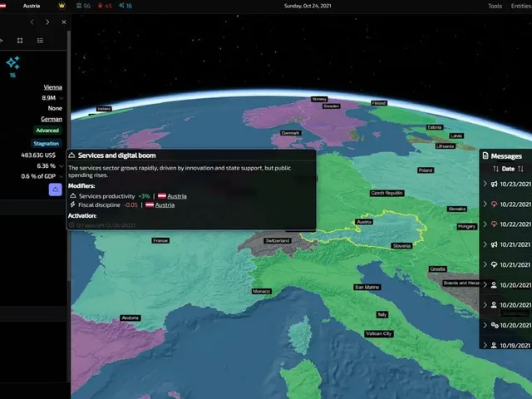The image size is (532, 399).
Task: Select the purple services modifier icon
Action: point(56,190)
